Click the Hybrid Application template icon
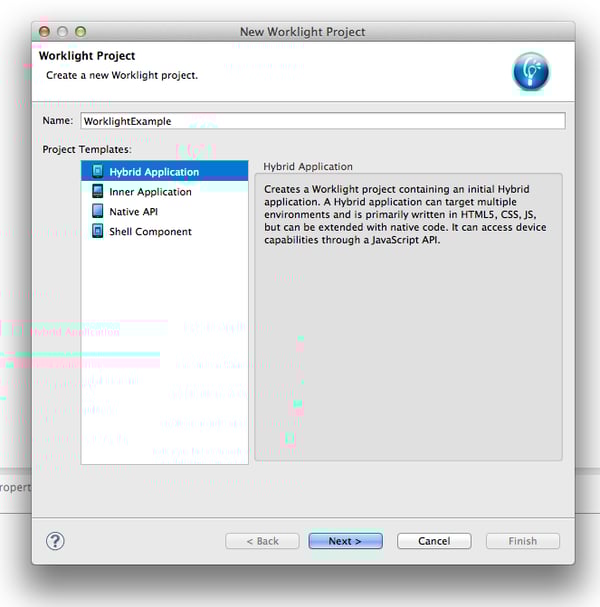The width and height of the screenshot is (600, 607). (98, 171)
